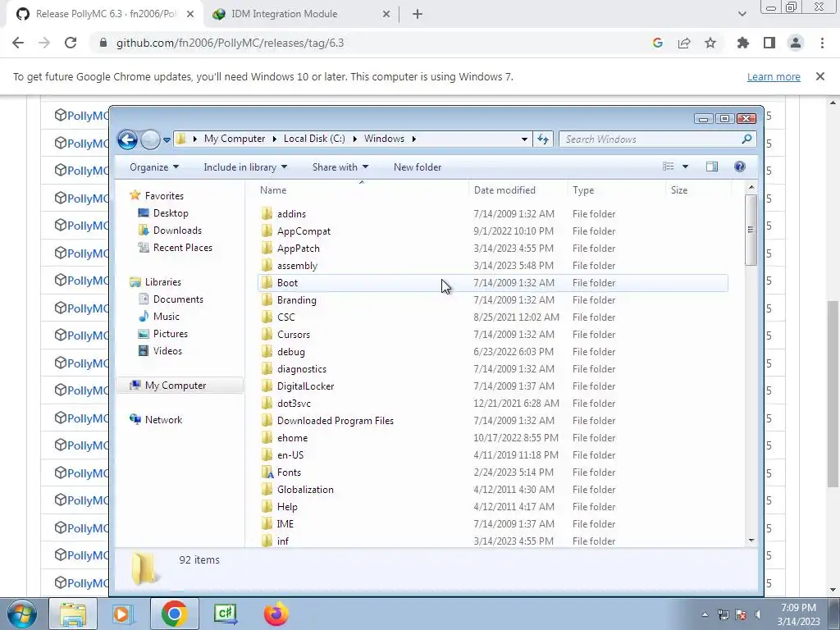The image size is (840, 630).
Task: Select the addins folder icon
Action: coord(267,214)
